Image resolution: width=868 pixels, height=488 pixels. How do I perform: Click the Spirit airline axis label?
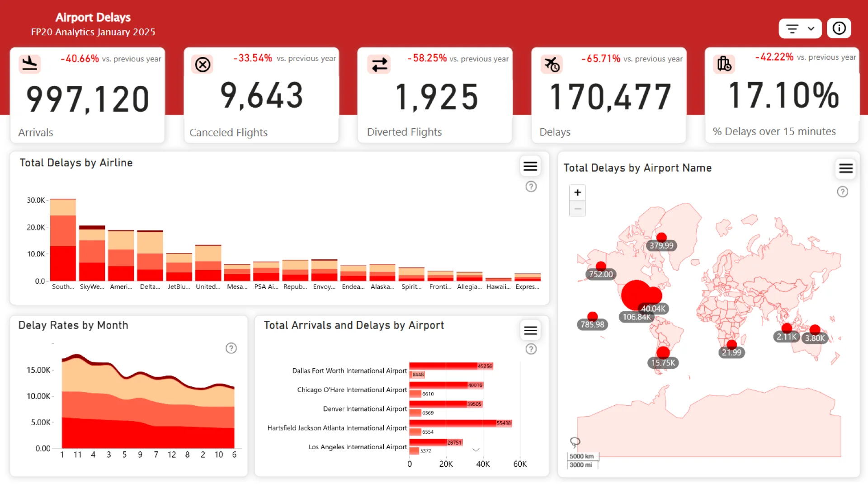click(x=411, y=287)
